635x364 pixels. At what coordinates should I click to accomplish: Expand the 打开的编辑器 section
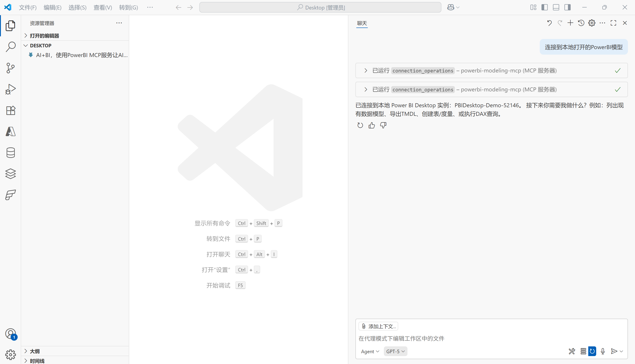44,36
